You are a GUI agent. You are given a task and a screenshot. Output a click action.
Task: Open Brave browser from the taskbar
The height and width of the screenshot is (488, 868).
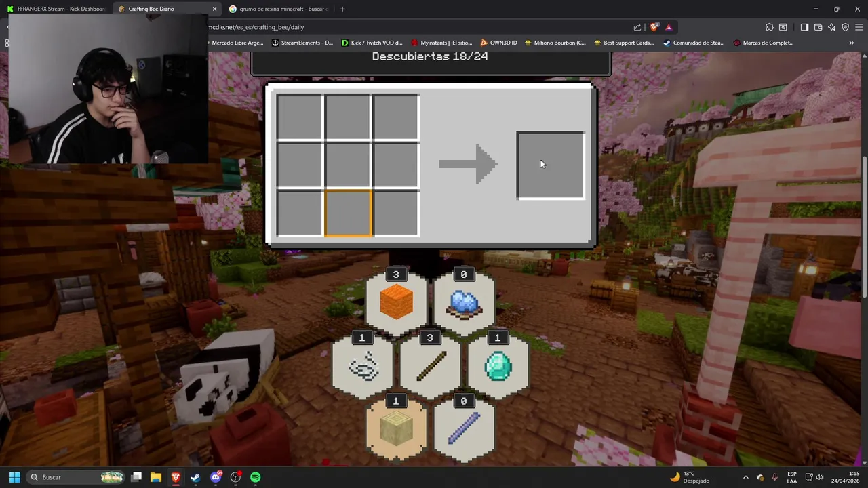[x=176, y=477]
